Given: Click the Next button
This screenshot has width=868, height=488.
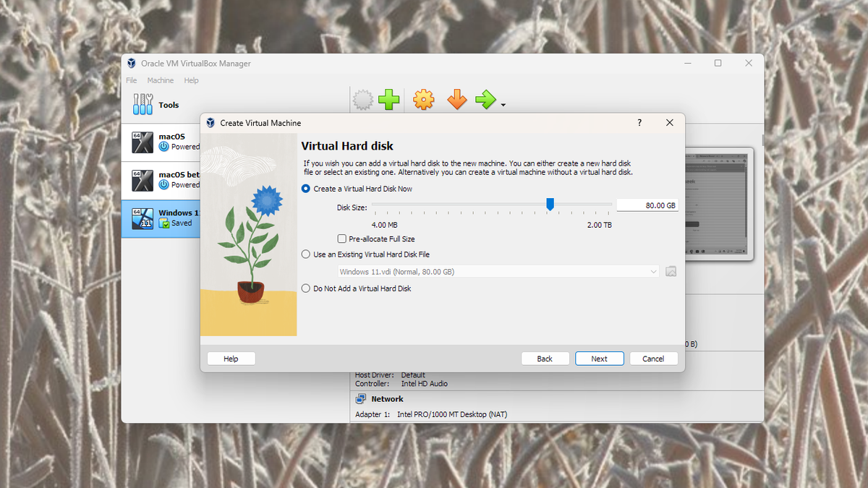Looking at the screenshot, I should 599,358.
